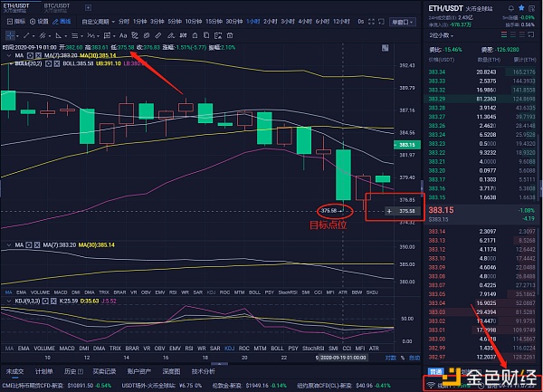Open the 设置 settings button

[x=39, y=22]
